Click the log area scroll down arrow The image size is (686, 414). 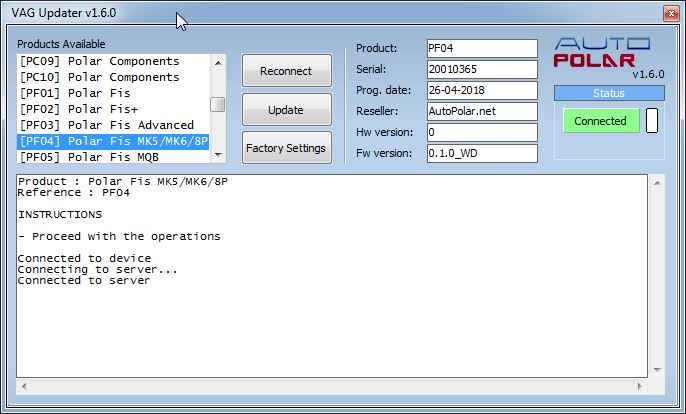click(x=657, y=370)
